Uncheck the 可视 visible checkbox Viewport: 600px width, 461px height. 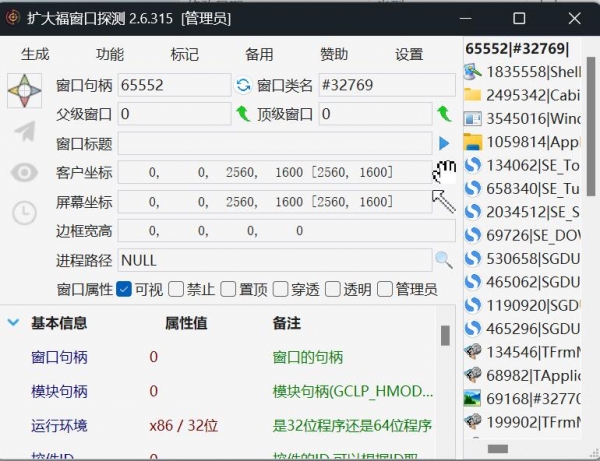124,289
